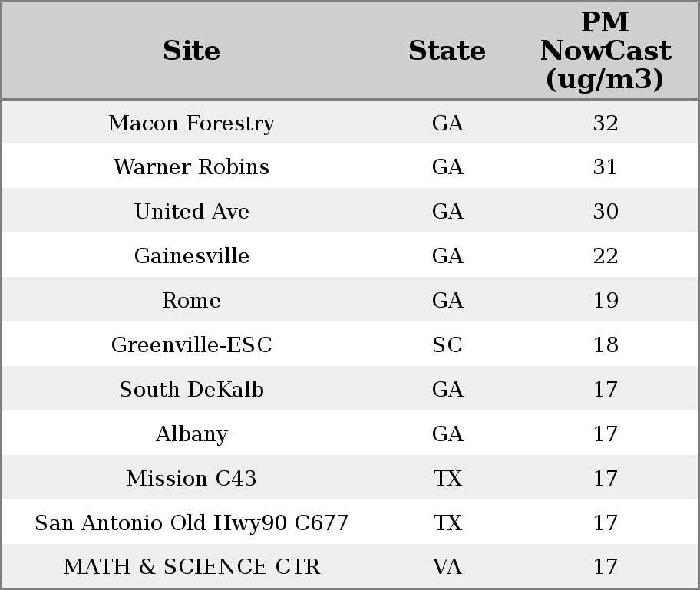Select the TX state cell for Mission C43

[x=447, y=479]
